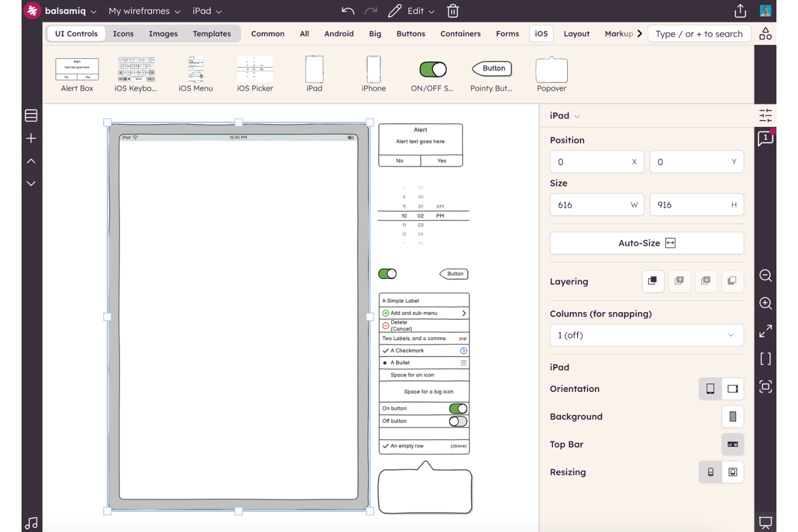Click the library search field
The image size is (798, 532).
click(699, 33)
